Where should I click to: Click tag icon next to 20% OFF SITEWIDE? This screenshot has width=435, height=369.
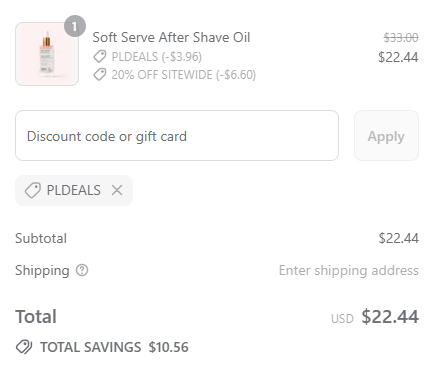coord(100,75)
